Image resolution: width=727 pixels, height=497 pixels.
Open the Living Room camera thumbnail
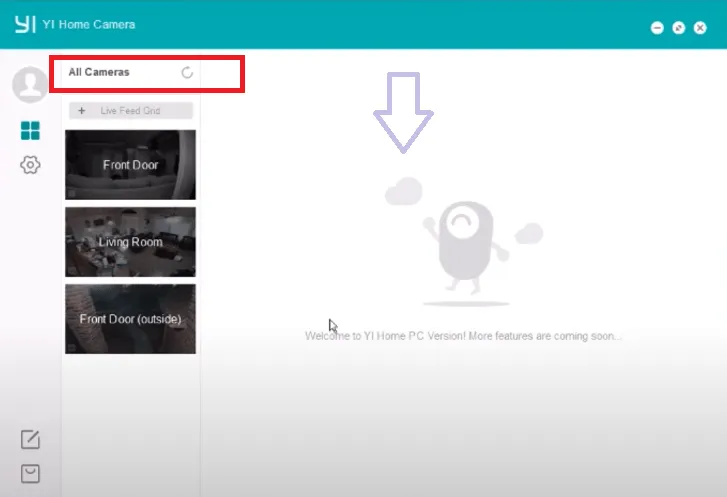coord(130,242)
